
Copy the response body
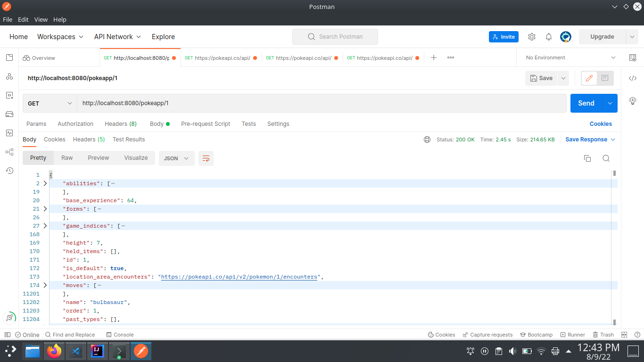pyautogui.click(x=587, y=158)
